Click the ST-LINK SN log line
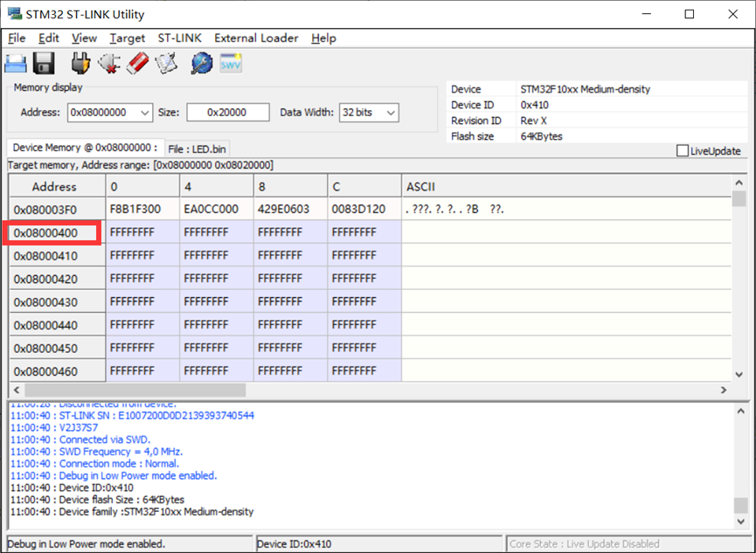756x553 pixels. point(132,416)
